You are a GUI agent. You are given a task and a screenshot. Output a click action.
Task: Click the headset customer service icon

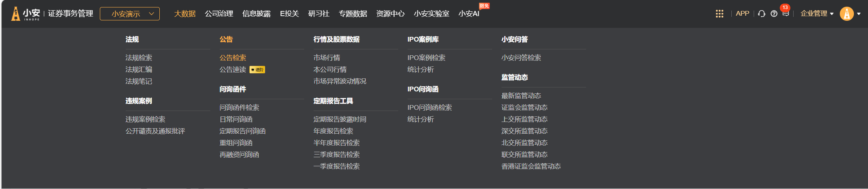(x=762, y=14)
